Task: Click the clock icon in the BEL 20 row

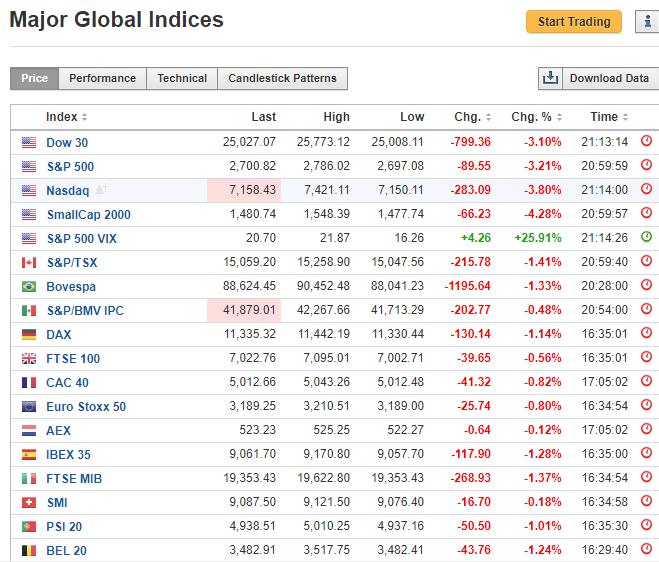Action: tap(646, 548)
